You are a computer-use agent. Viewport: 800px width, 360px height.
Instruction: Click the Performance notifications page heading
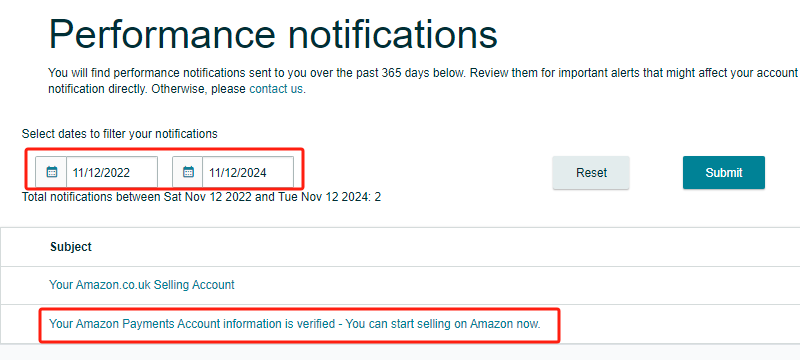click(273, 34)
